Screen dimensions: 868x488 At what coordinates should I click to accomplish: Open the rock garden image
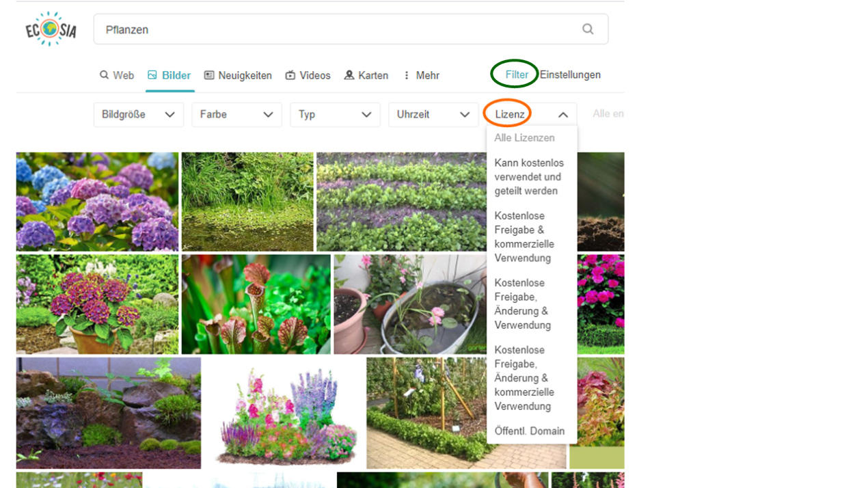pos(109,413)
